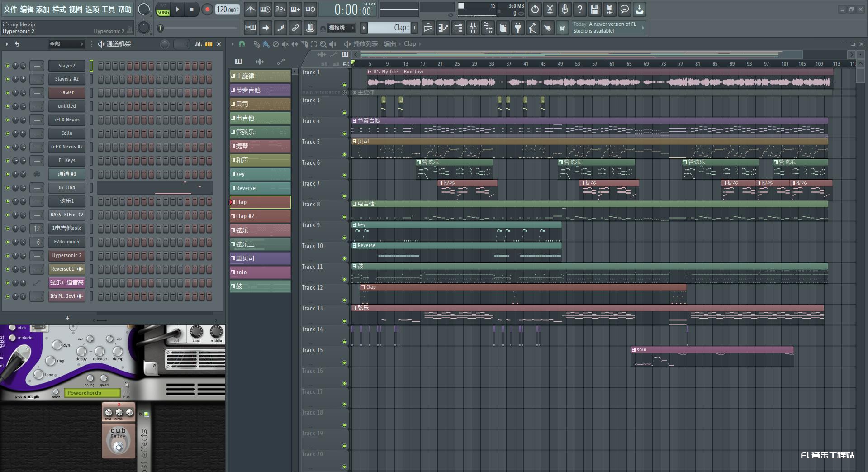This screenshot has width=868, height=472.
Task: Open channel rack options arrow menu
Action: point(7,44)
